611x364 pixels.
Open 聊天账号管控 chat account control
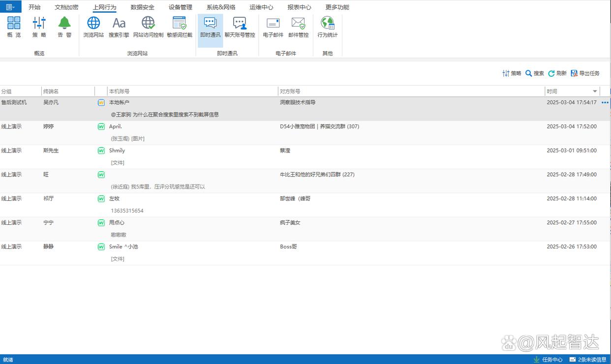click(x=240, y=28)
